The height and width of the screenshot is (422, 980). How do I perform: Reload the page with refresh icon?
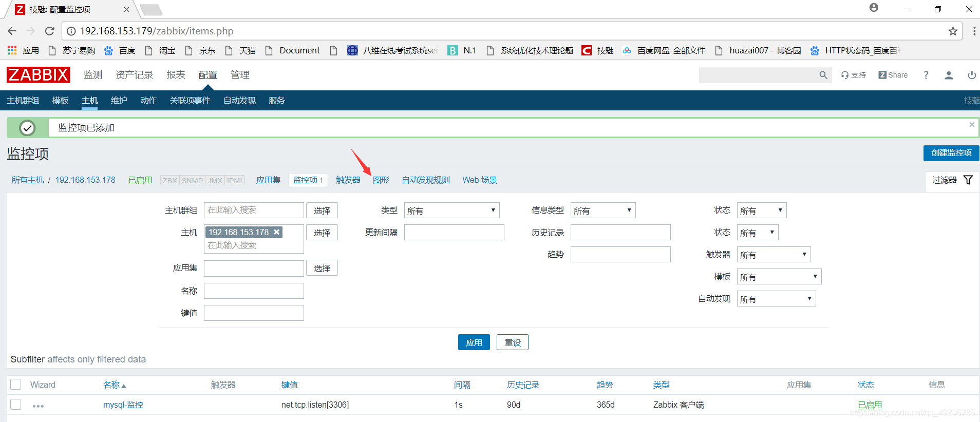click(x=50, y=31)
